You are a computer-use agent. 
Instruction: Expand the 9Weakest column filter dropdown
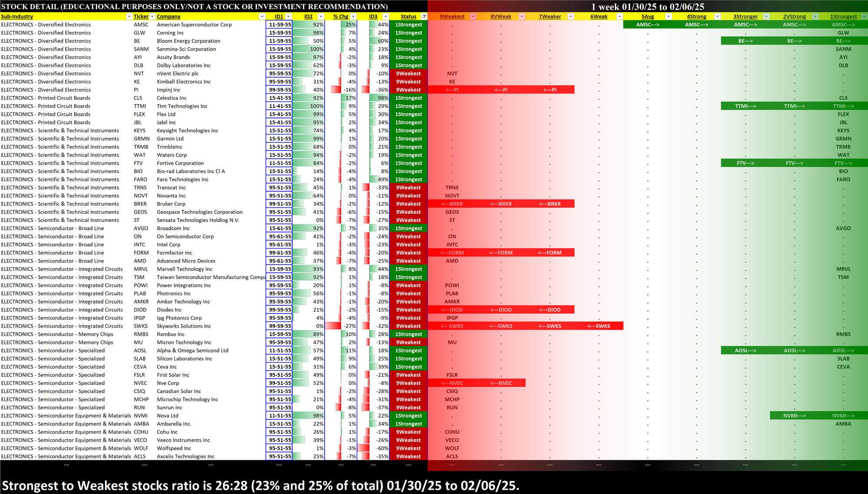pos(473,16)
